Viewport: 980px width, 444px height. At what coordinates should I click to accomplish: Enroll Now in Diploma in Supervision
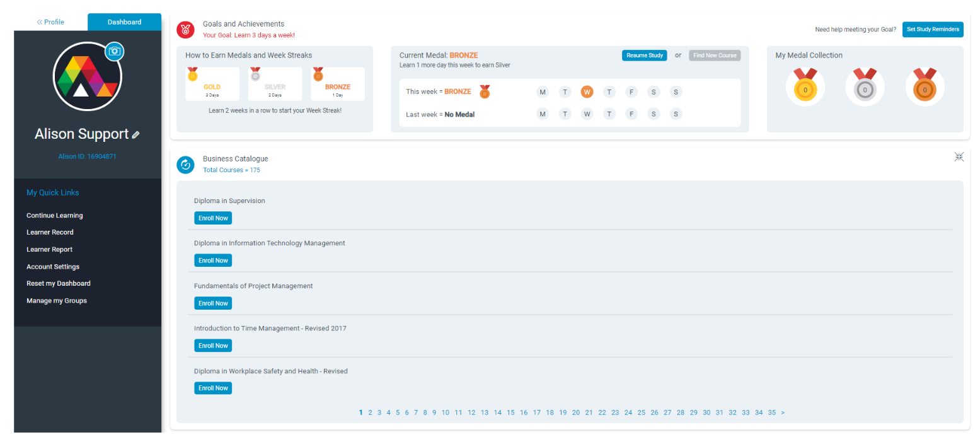(x=213, y=218)
